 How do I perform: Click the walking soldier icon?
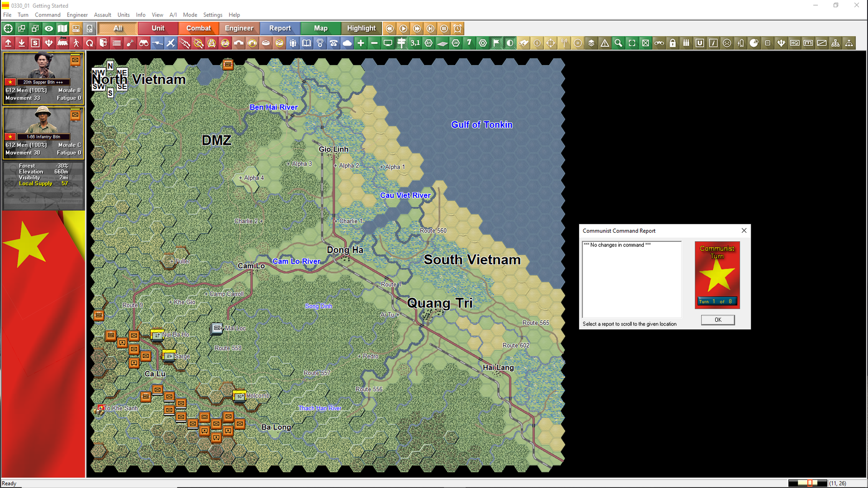pyautogui.click(x=76, y=43)
